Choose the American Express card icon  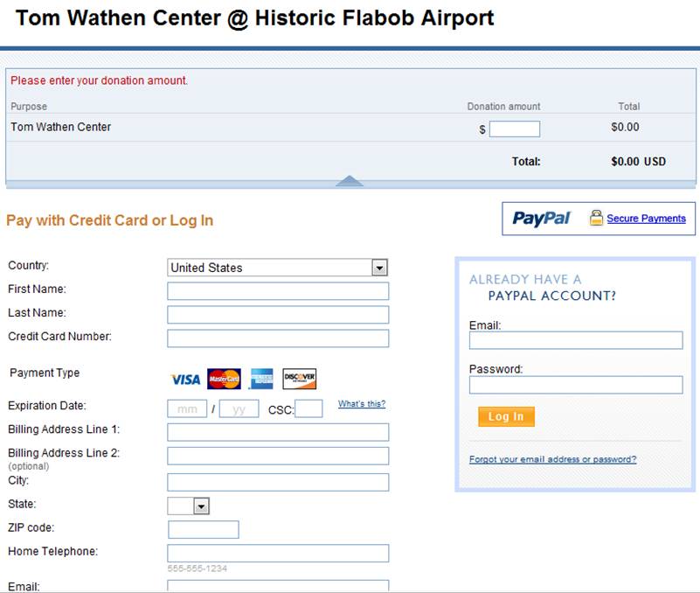click(261, 379)
